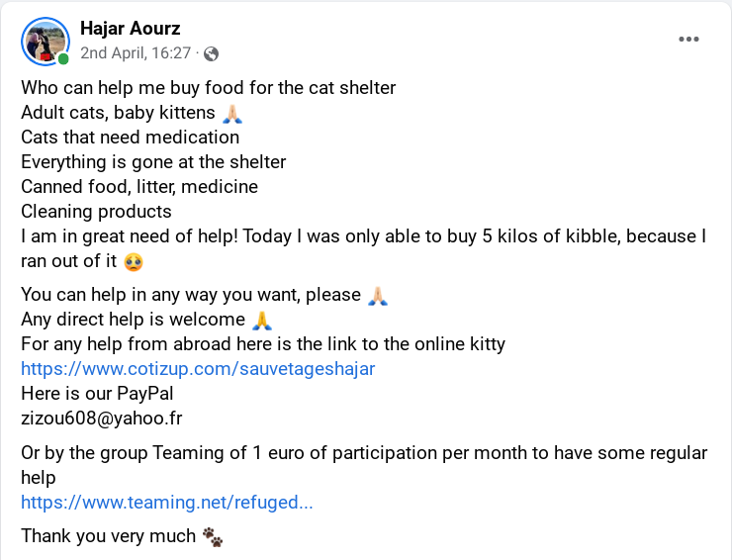The width and height of the screenshot is (732, 560).
Task: Click the "Canned food, litter, medicine" line
Action: [139, 187]
